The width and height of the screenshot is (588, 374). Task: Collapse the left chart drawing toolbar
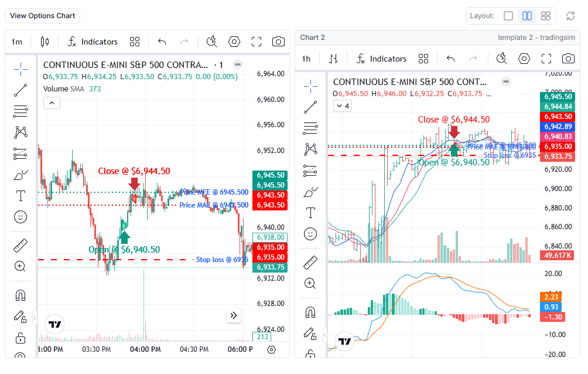(x=35, y=318)
